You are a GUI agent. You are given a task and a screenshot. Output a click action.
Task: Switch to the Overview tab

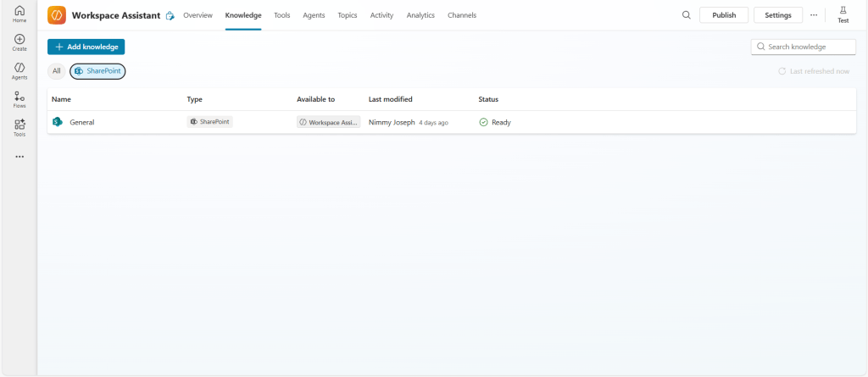(198, 15)
